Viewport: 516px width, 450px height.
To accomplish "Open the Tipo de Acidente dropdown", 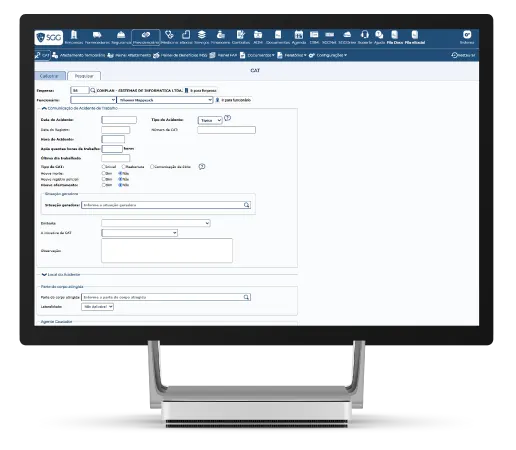I will point(210,120).
